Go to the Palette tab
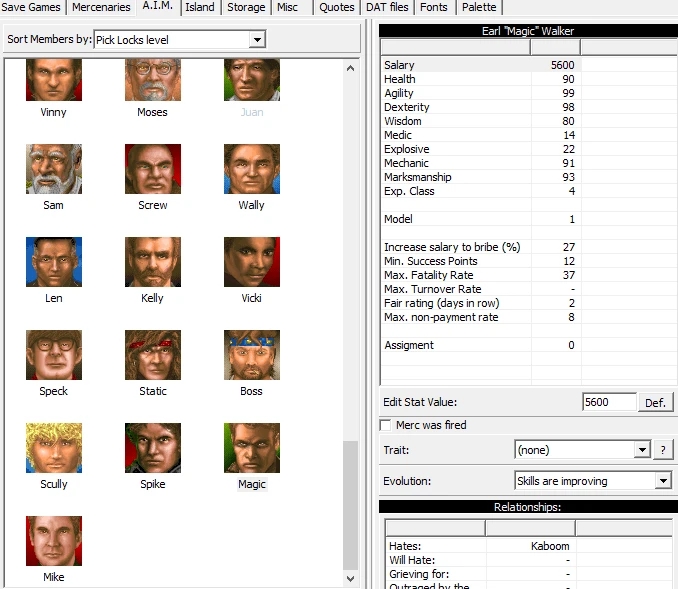The width and height of the screenshot is (678, 589). pos(479,7)
